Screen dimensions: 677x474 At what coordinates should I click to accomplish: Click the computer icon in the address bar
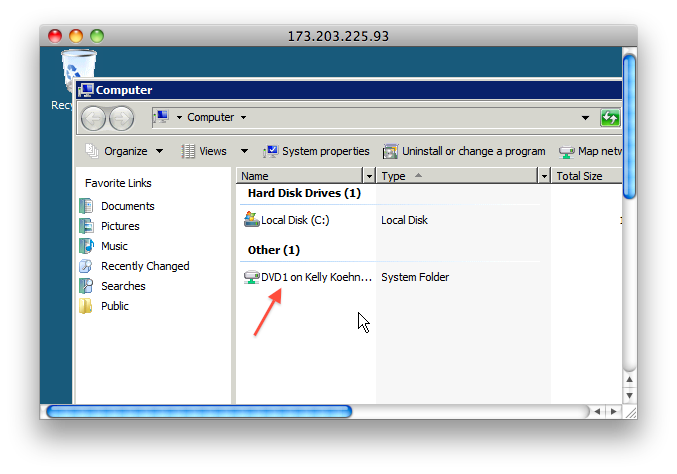(161, 117)
